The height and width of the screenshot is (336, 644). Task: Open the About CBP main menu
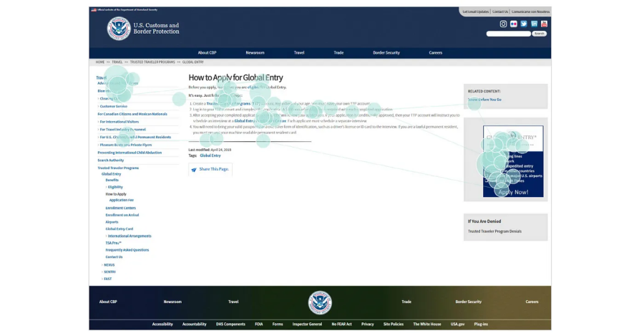pyautogui.click(x=207, y=52)
